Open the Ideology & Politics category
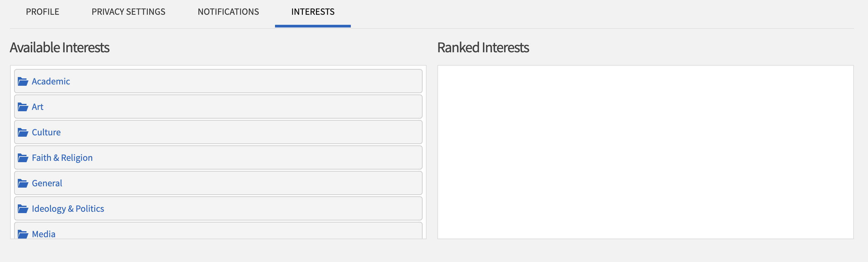 point(68,208)
